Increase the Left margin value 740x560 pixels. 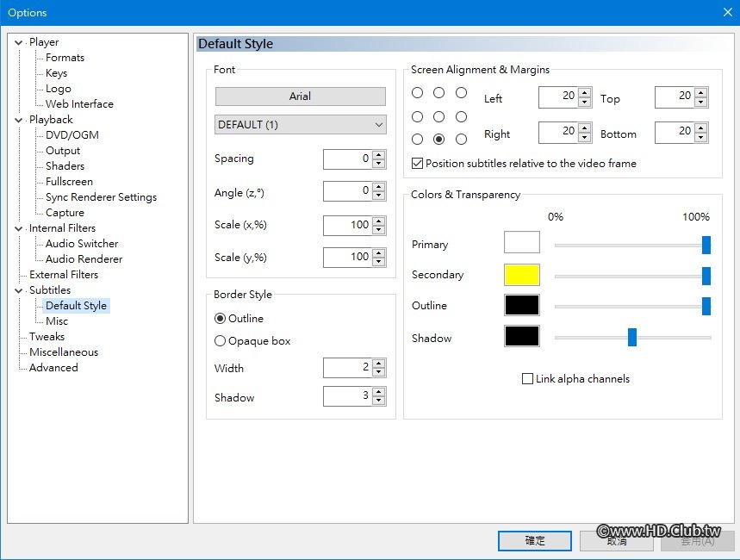584,92
